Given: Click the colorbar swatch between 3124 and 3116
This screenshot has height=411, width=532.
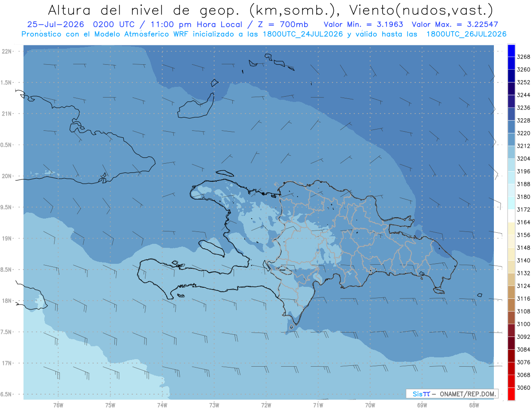Looking at the screenshot, I should click(511, 292).
